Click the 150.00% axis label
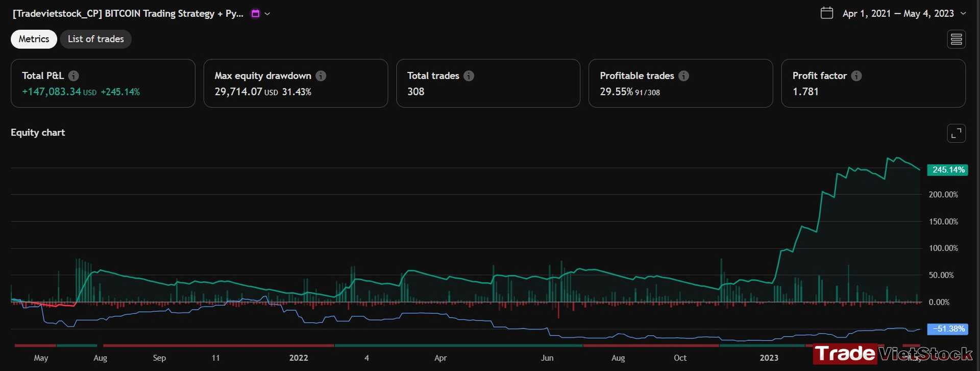This screenshot has width=980, height=371. pos(943,222)
